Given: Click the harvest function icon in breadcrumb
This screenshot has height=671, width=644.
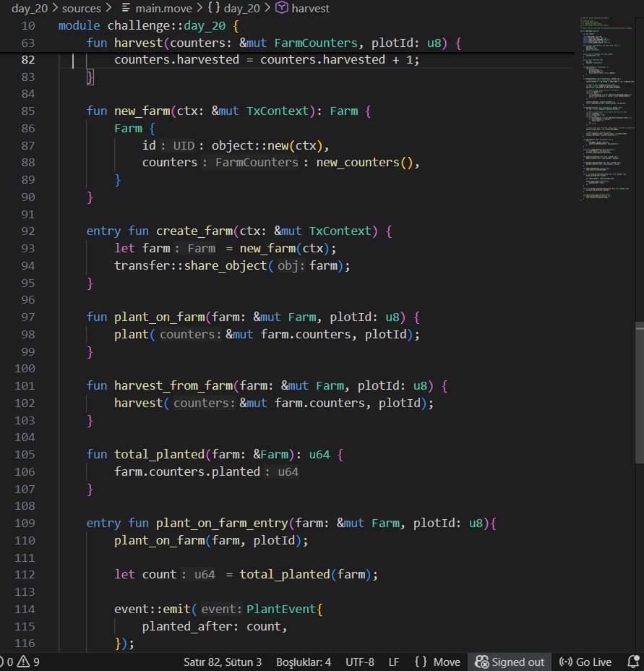Looking at the screenshot, I should tap(283, 8).
